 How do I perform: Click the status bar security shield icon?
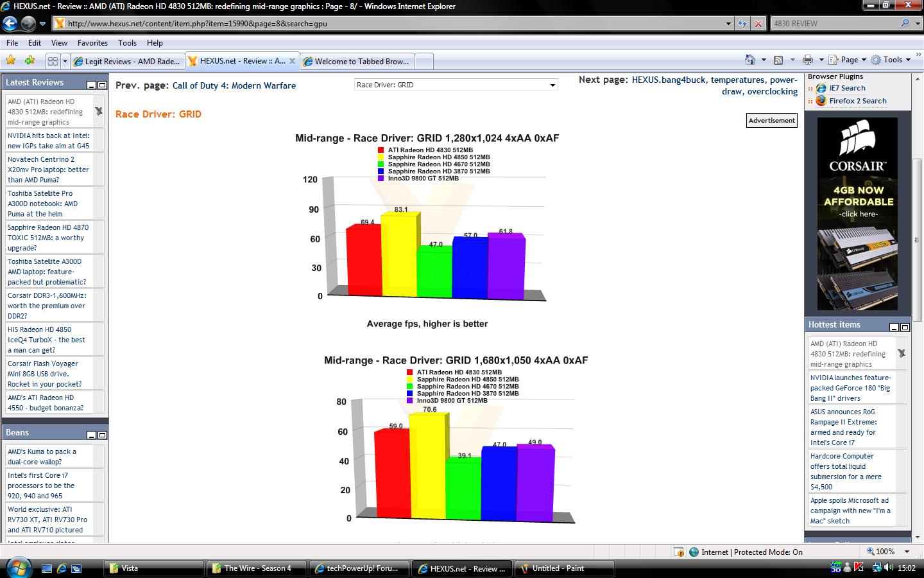[x=678, y=552]
